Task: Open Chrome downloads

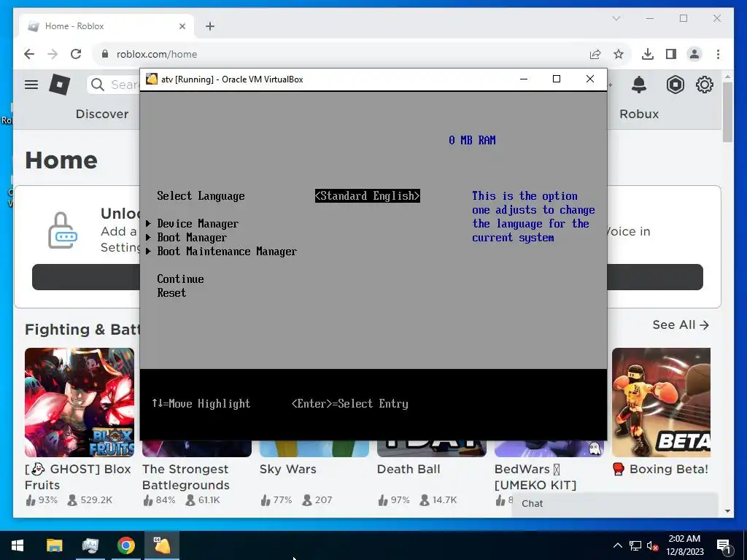Action: (648, 54)
